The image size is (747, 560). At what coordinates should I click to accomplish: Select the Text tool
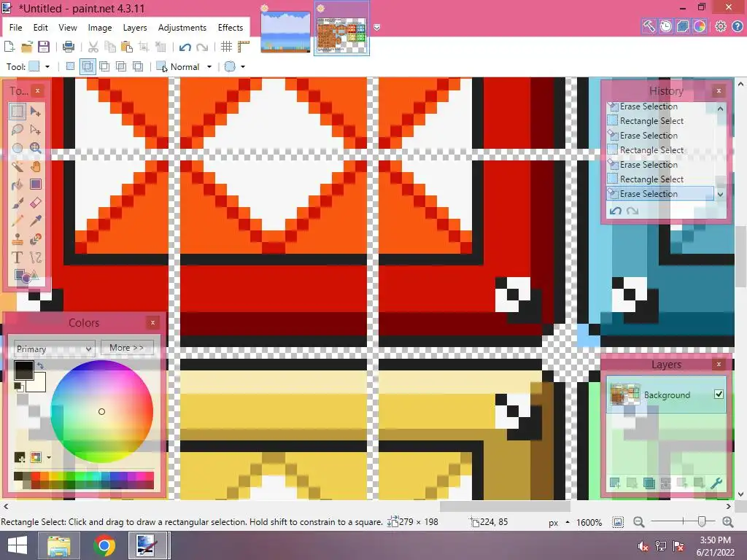[18, 257]
